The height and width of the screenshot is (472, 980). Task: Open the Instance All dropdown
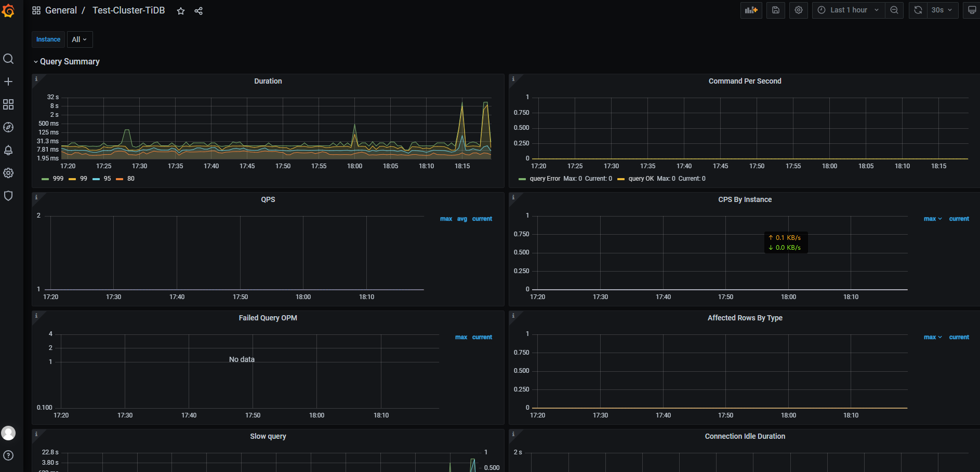[x=80, y=39]
